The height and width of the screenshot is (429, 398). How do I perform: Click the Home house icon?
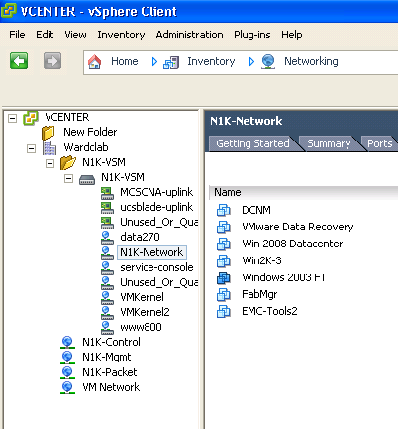click(x=94, y=62)
